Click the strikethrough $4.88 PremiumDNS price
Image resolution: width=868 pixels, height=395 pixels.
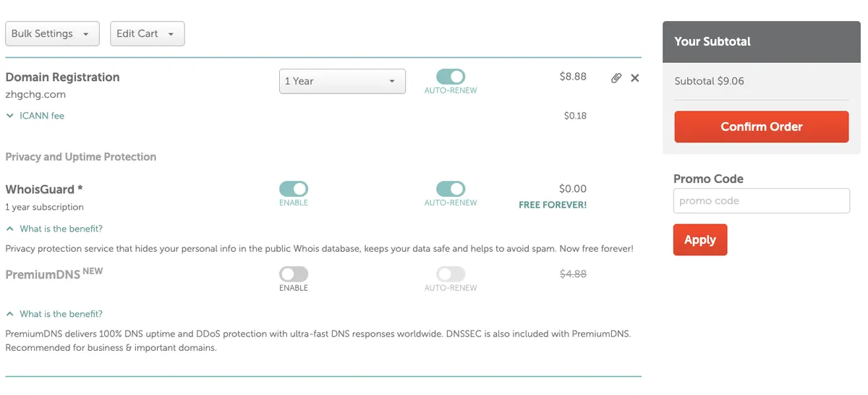click(x=573, y=274)
